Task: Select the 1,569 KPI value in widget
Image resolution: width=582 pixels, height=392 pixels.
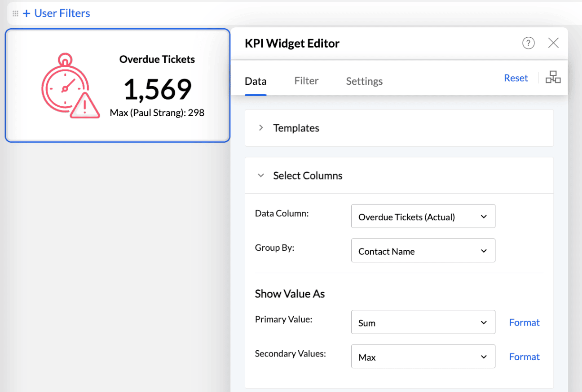Action: pyautogui.click(x=158, y=89)
